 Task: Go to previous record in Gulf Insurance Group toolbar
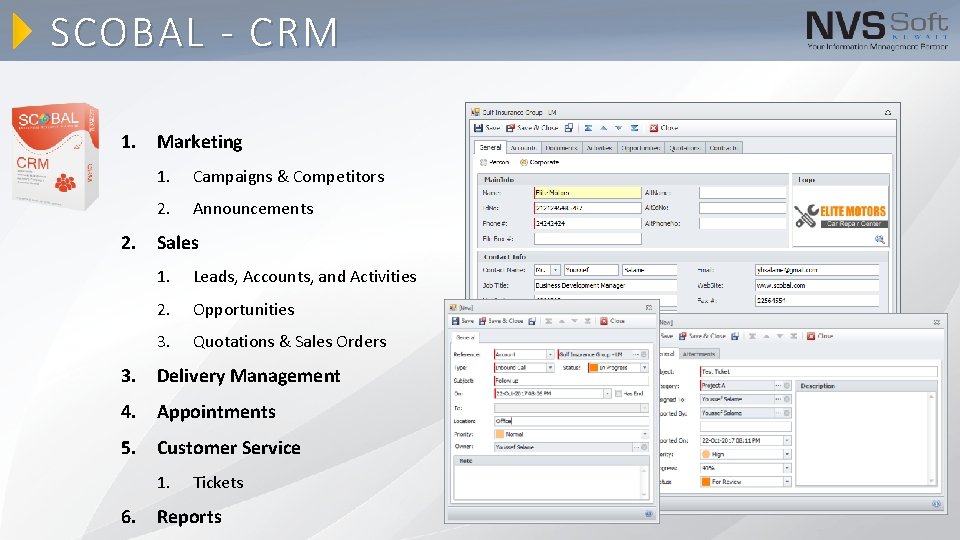coord(603,128)
